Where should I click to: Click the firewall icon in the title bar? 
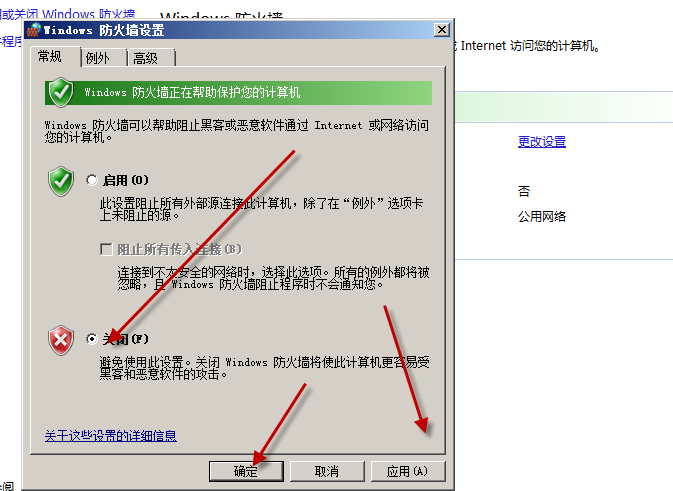(x=34, y=30)
